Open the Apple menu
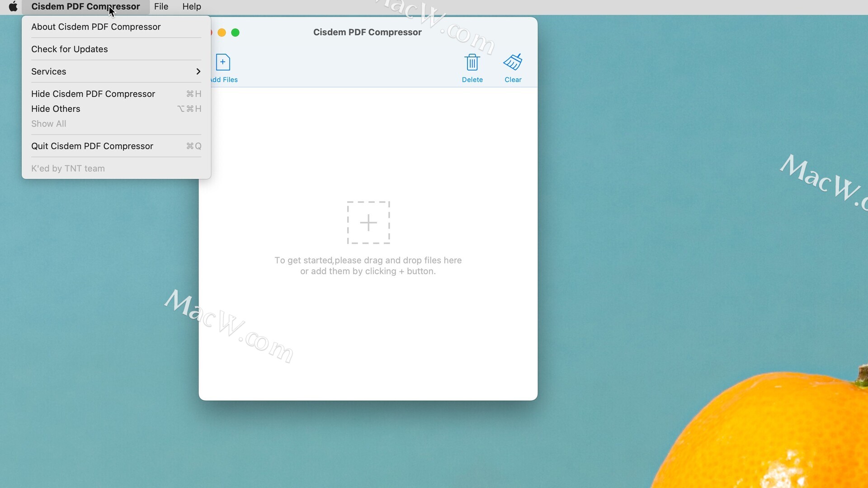 (x=13, y=6)
